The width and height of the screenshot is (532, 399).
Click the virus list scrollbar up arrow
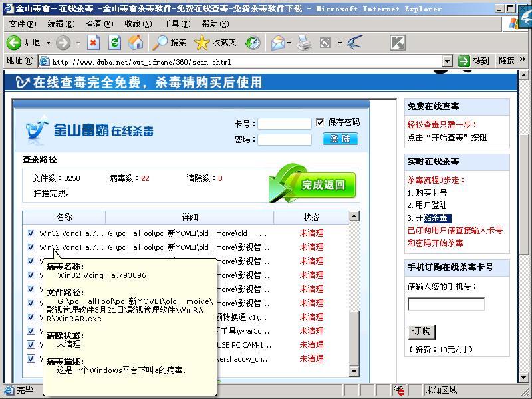[354, 217]
